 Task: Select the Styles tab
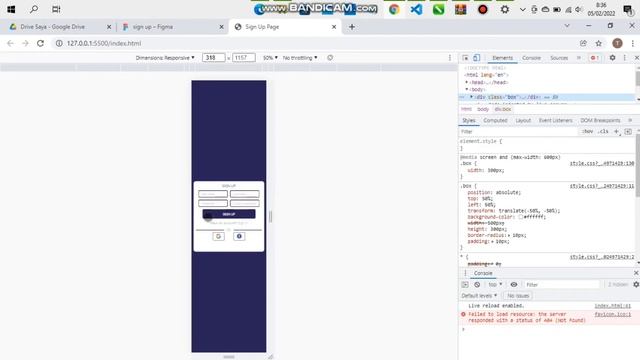coord(469,120)
